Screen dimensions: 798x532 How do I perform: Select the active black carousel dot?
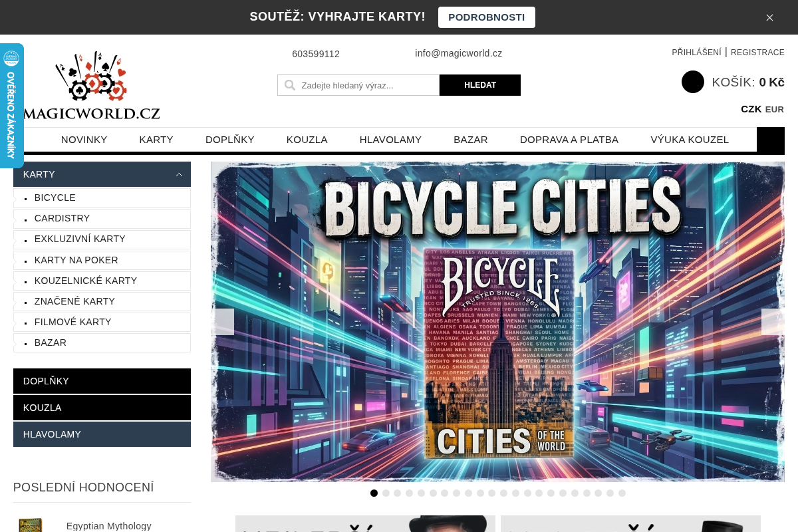374,493
